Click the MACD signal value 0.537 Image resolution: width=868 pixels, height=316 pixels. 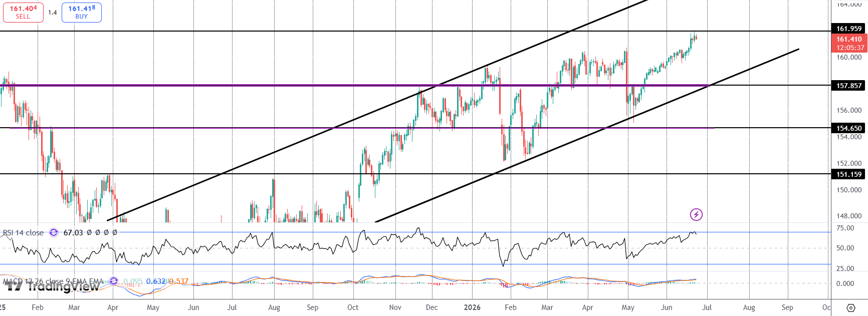[179, 281]
